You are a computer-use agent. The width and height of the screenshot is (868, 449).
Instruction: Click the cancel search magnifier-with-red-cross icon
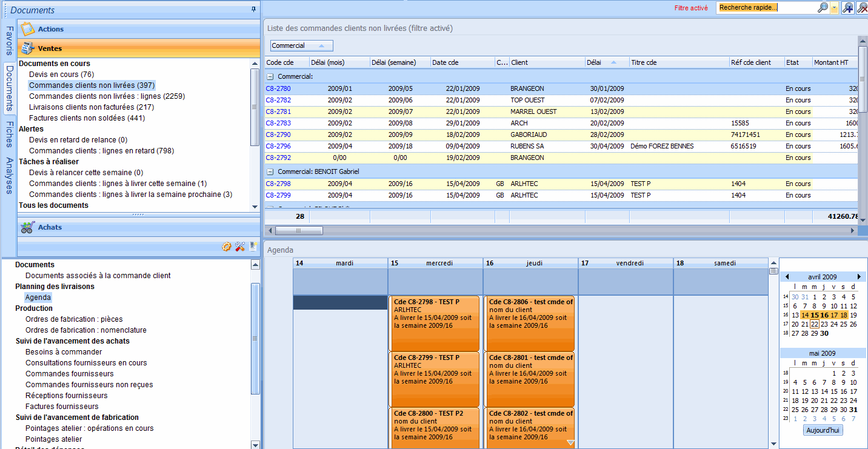click(863, 7)
